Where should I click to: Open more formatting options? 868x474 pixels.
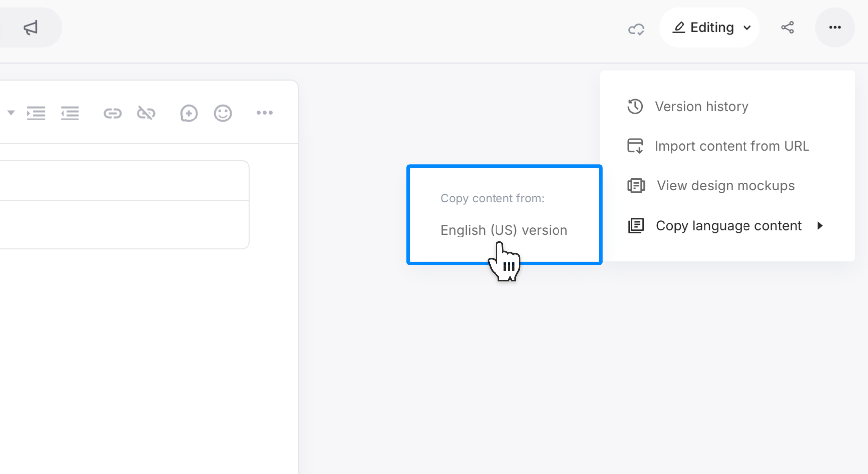(x=264, y=113)
